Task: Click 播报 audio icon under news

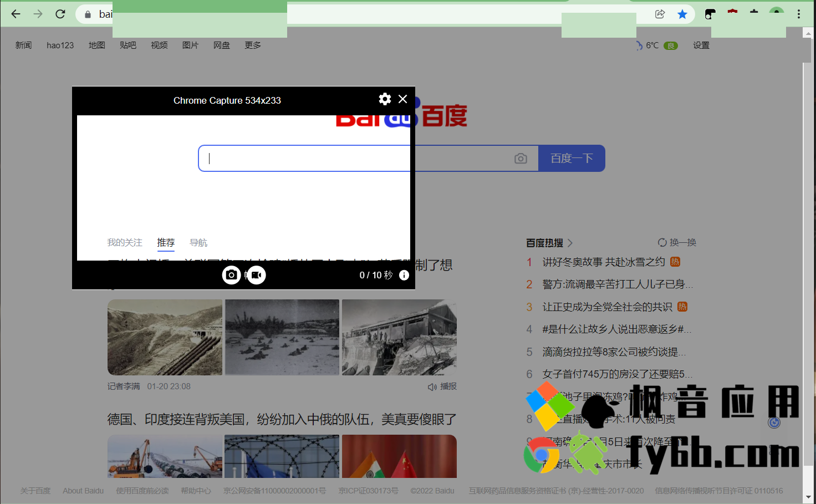Action: click(442, 386)
